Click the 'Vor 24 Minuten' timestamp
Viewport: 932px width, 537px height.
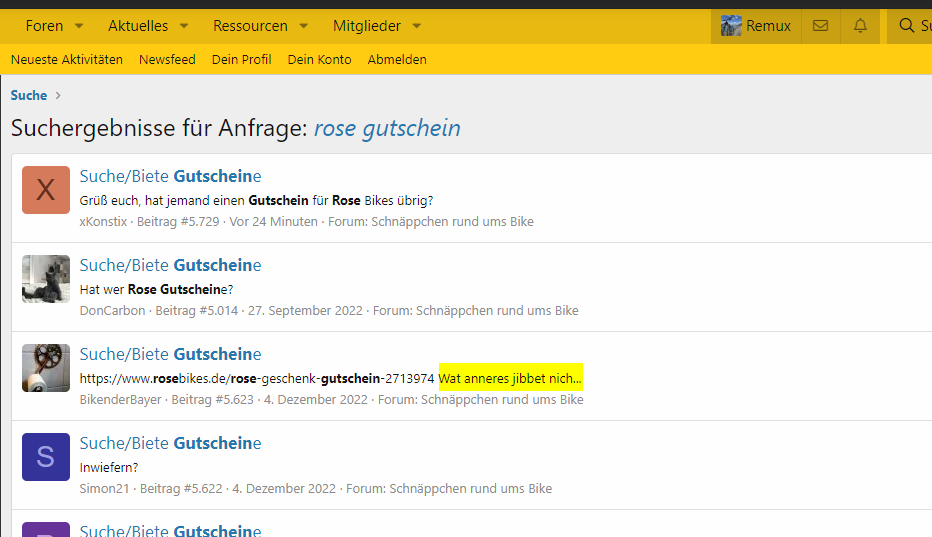point(273,221)
